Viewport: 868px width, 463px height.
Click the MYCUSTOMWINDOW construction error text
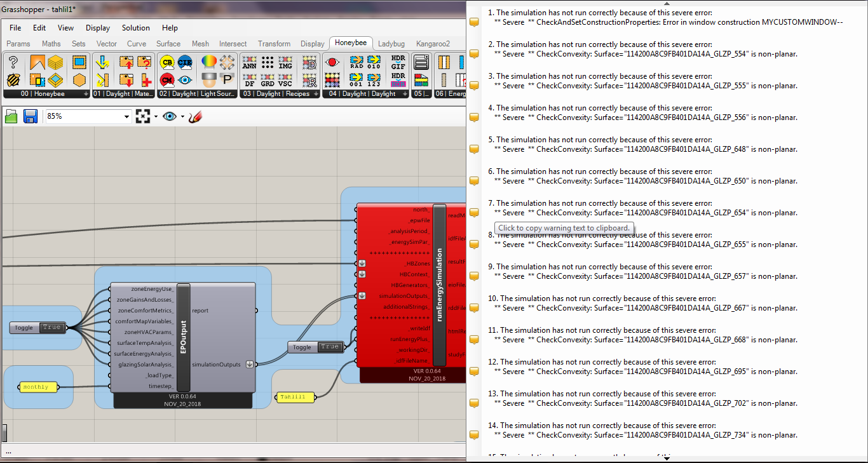(x=668, y=22)
